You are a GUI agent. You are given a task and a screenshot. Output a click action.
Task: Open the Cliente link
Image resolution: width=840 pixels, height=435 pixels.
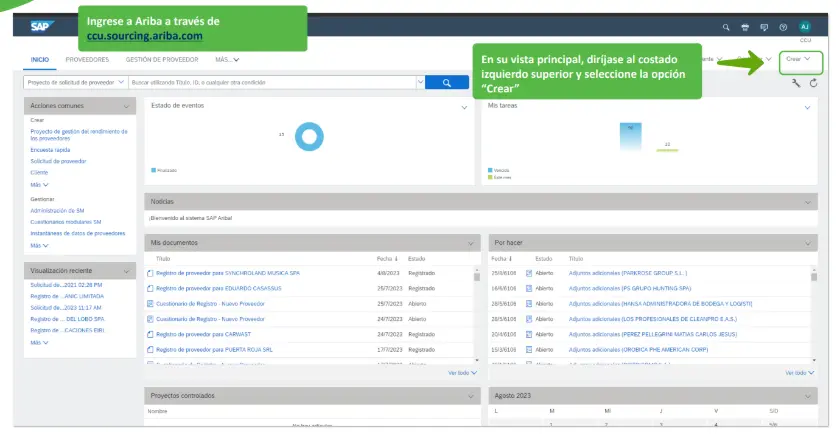point(39,172)
